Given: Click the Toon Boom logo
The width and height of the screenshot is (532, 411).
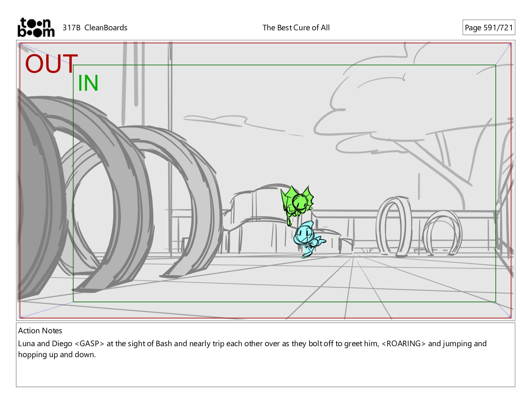Looking at the screenshot, I should coord(36,27).
